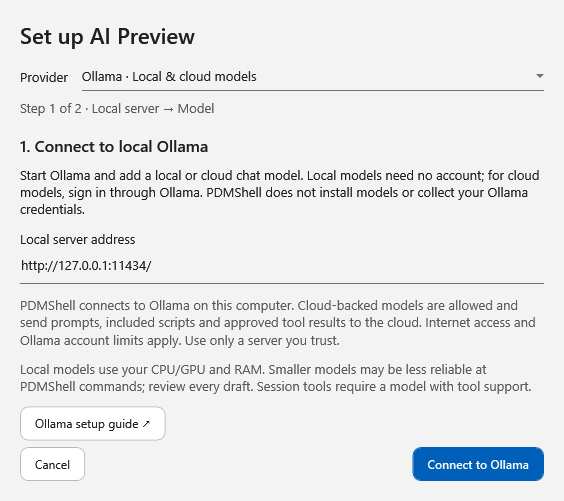
Task: Click the 'Local server address' label
Action: (78, 240)
